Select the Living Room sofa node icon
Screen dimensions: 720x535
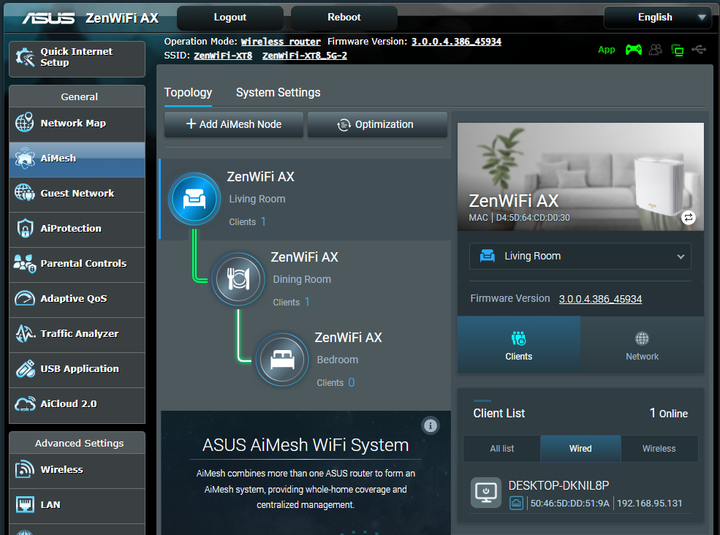click(194, 199)
